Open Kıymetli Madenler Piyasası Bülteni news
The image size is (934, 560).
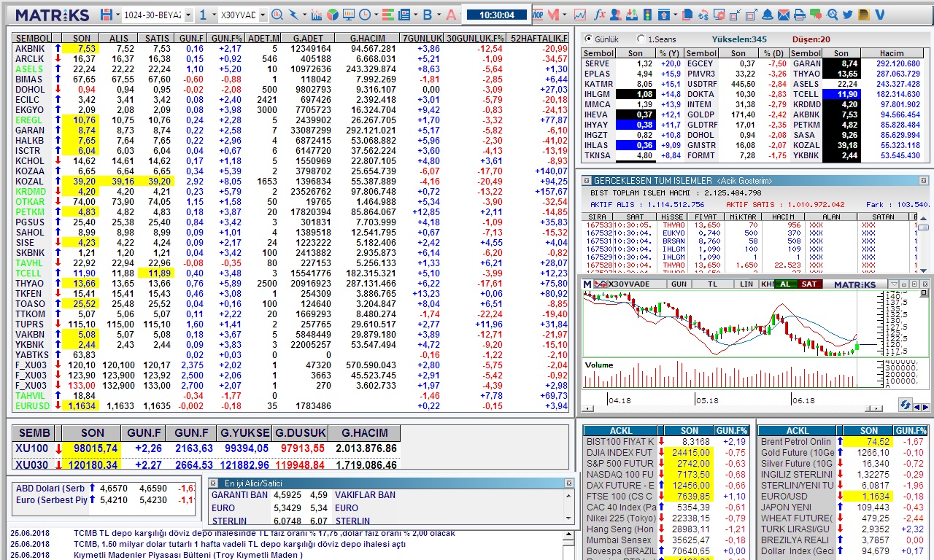pyautogui.click(x=188, y=555)
